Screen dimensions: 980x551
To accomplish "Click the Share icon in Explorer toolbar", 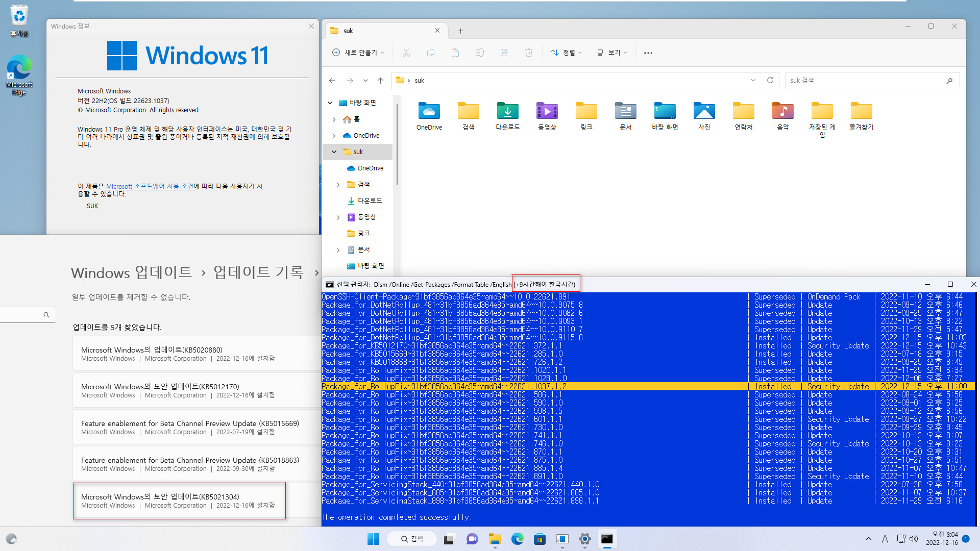I will (x=504, y=53).
